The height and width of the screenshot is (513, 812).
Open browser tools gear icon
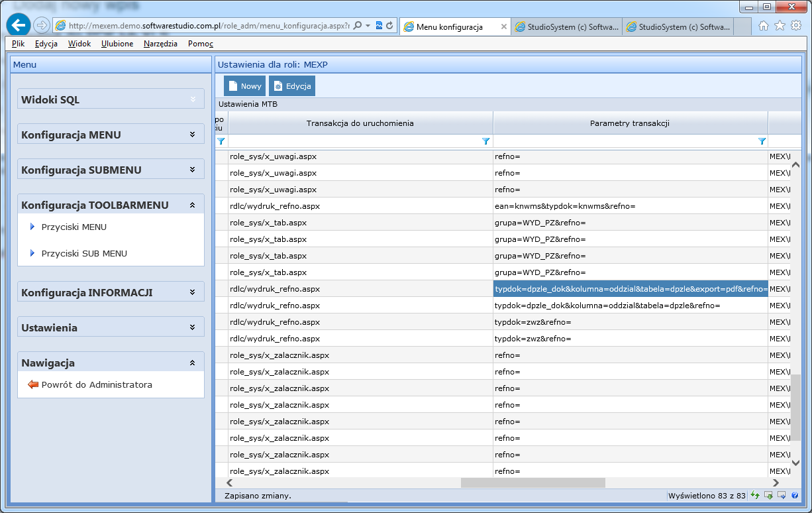796,26
